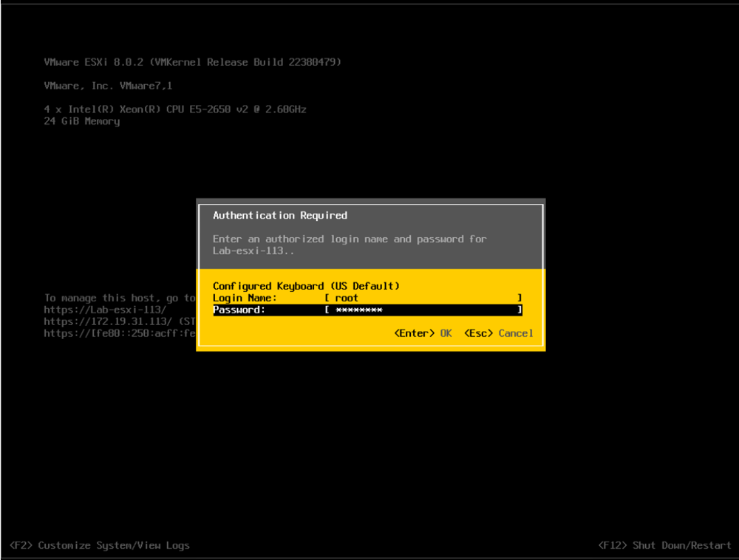Click the https://Lab-esxi-113/ management URL
The width and height of the screenshot is (739, 560).
click(x=105, y=310)
